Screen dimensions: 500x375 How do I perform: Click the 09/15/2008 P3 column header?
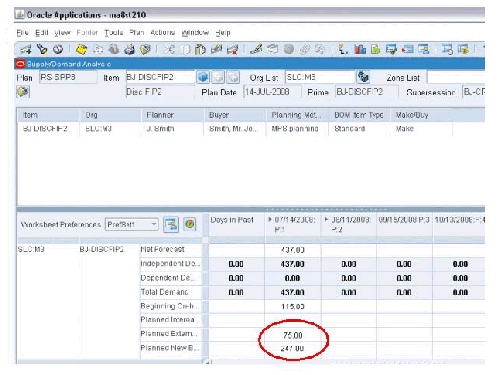pyautogui.click(x=404, y=225)
